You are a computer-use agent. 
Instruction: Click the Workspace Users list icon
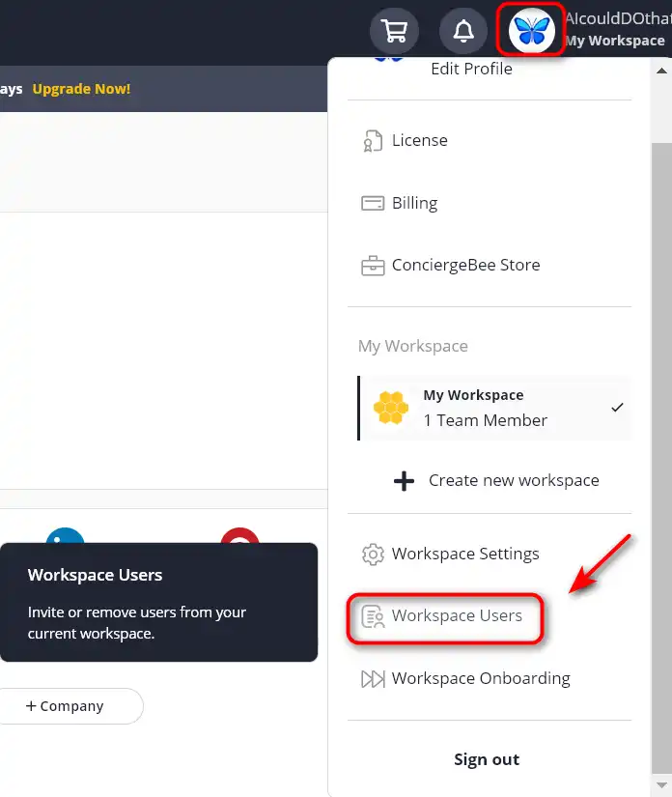[373, 616]
